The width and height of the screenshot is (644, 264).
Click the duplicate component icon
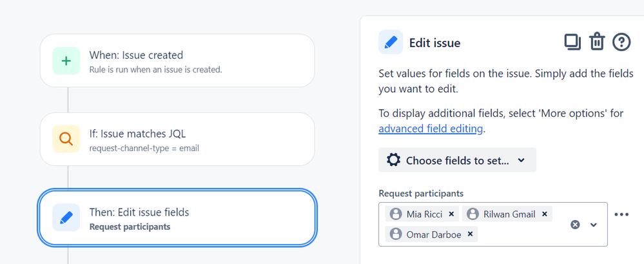click(572, 43)
